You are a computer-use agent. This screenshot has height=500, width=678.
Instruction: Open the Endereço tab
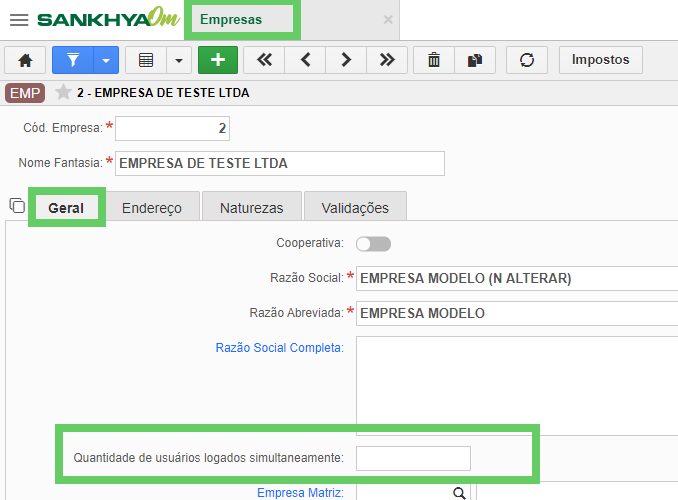coord(152,208)
